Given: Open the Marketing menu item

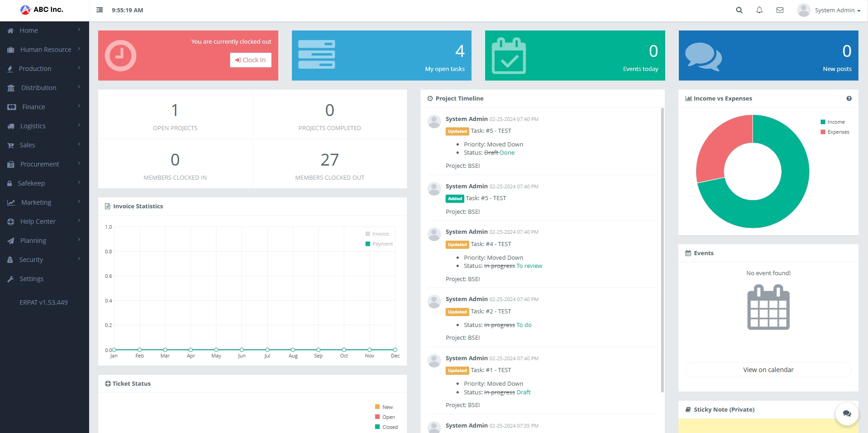Looking at the screenshot, I should point(45,202).
